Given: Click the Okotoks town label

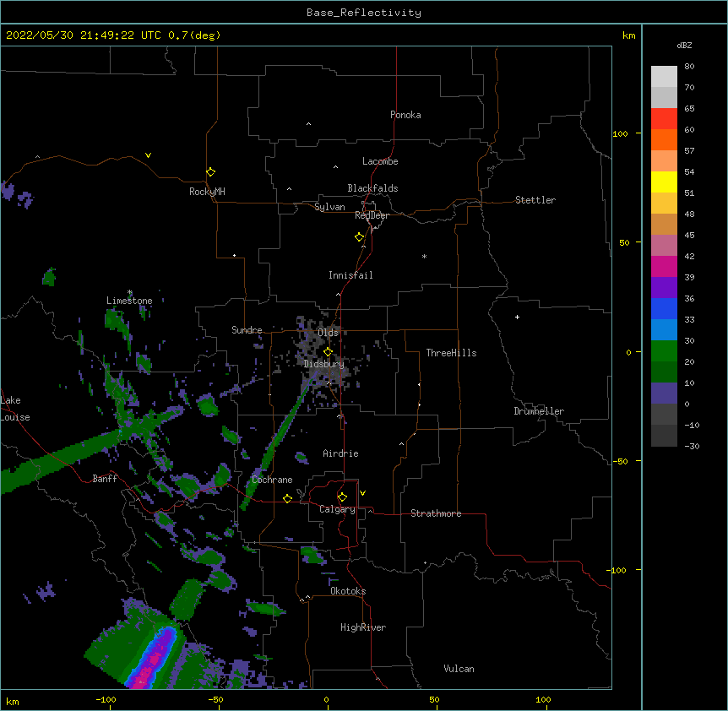Looking at the screenshot, I should click(348, 591).
